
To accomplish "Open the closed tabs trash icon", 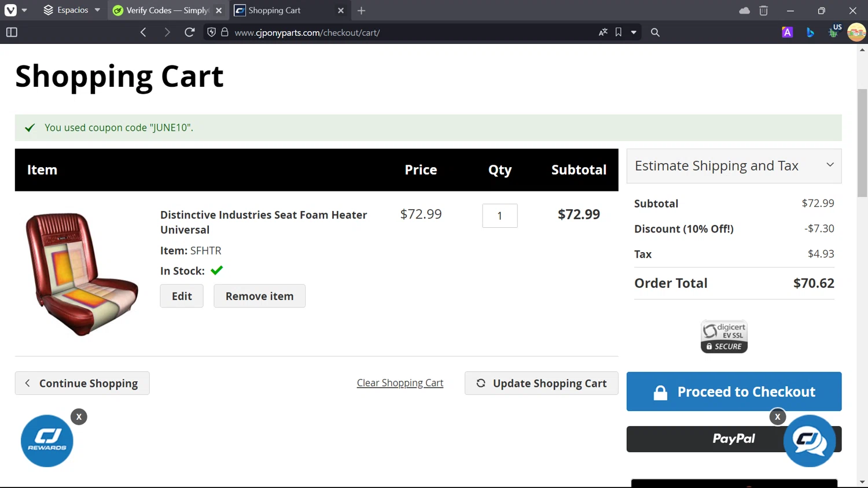I will 763,10.
